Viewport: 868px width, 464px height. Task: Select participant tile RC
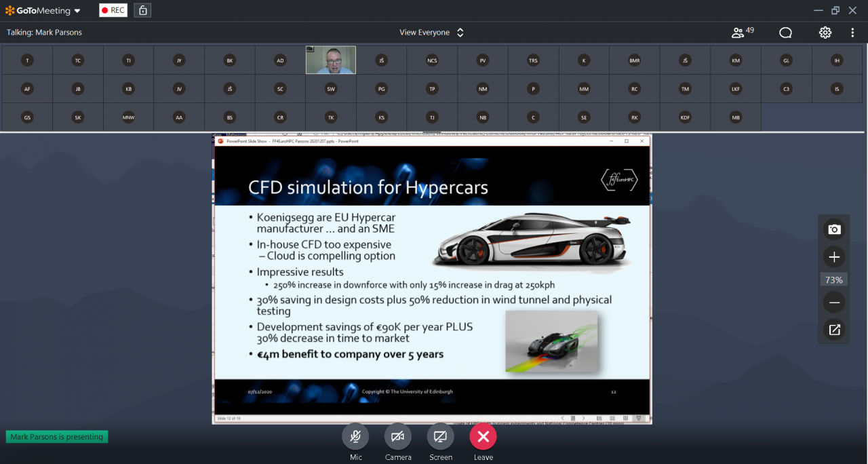tap(635, 89)
